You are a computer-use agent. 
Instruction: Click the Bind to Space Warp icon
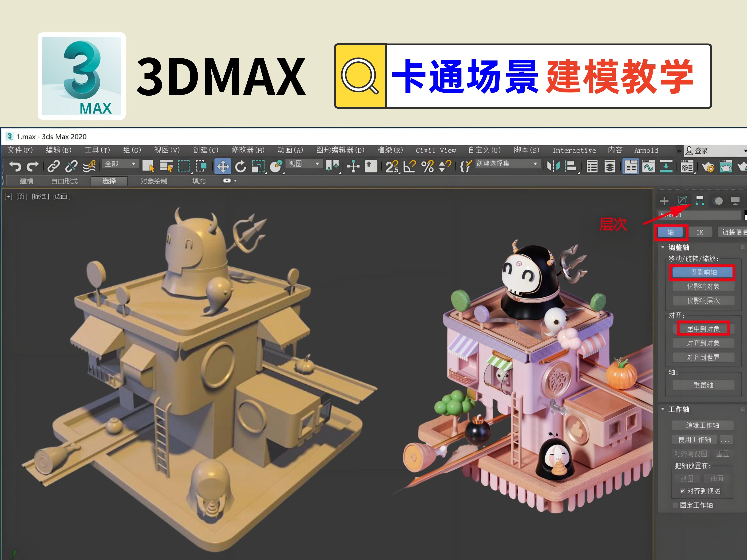click(89, 167)
